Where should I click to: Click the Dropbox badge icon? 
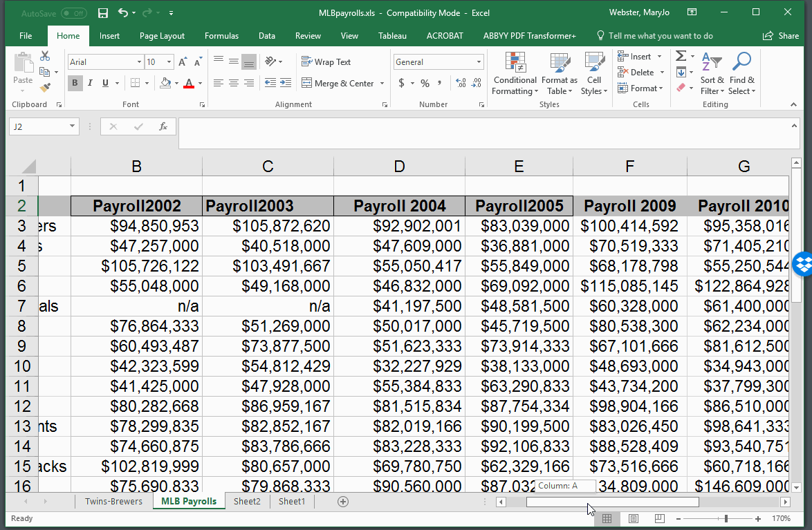(x=803, y=264)
